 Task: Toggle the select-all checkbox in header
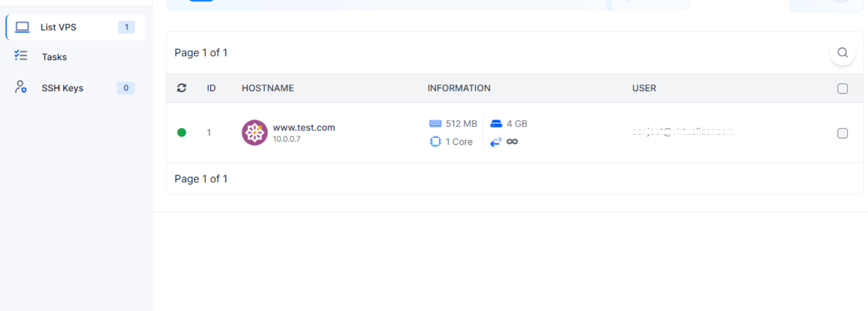coord(842,88)
